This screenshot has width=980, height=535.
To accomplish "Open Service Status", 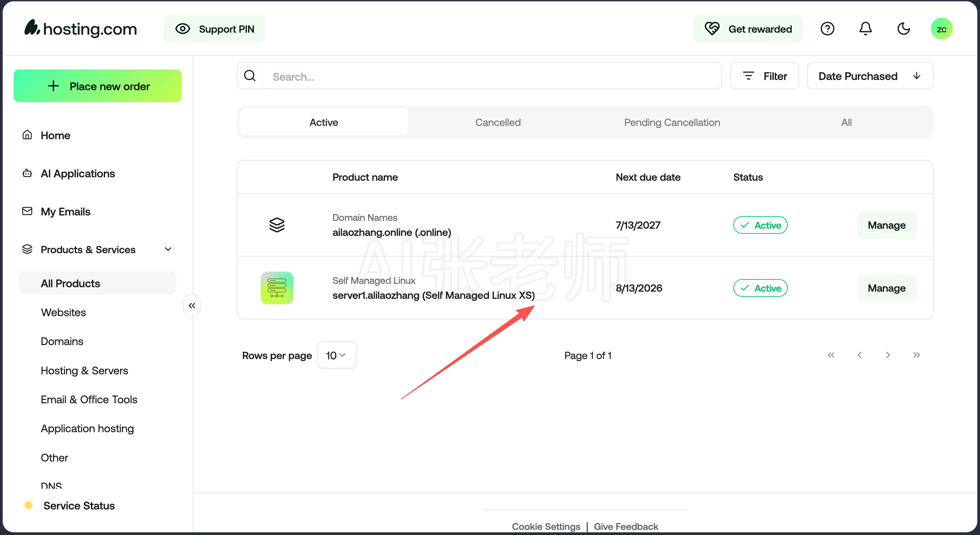I will tap(79, 506).
